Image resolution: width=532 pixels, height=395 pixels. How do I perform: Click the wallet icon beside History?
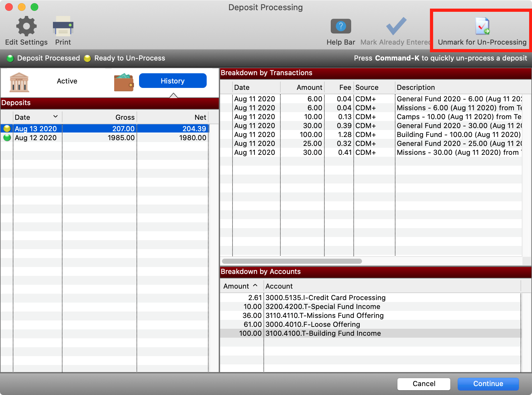pyautogui.click(x=124, y=82)
